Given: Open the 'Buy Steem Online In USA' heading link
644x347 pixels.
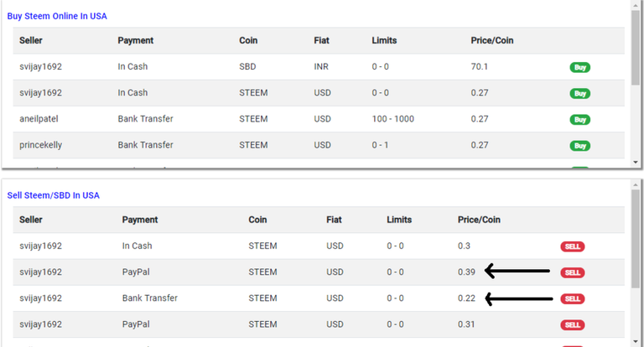Looking at the screenshot, I should pos(57,16).
